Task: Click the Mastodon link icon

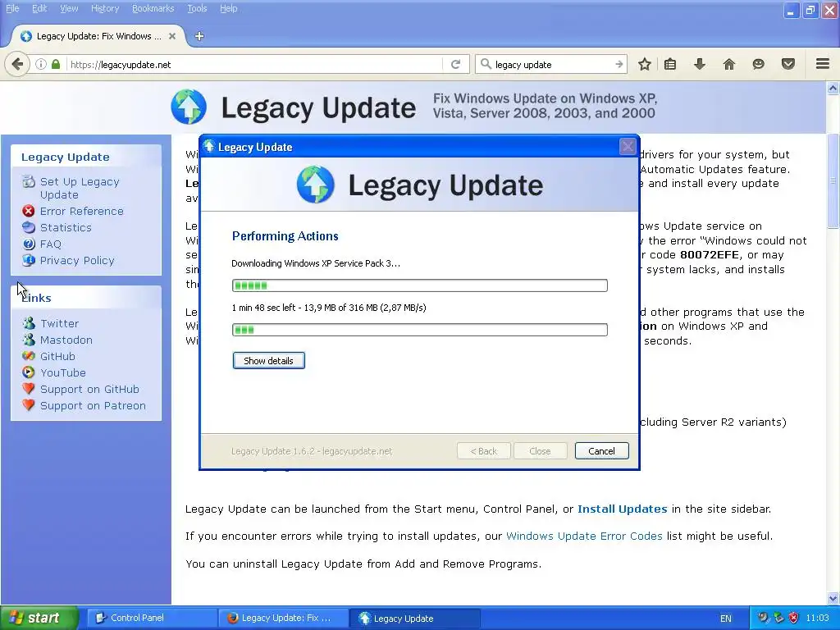Action: tap(29, 340)
